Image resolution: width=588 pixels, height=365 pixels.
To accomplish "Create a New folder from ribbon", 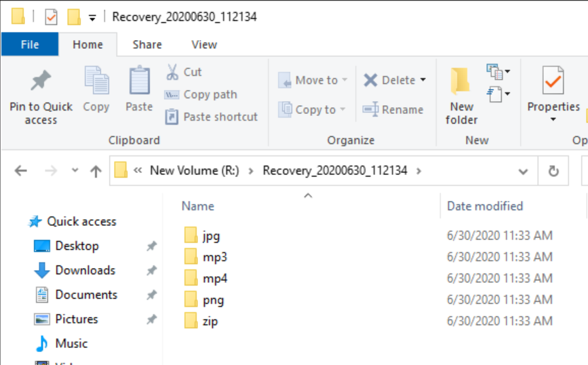I will [x=462, y=95].
